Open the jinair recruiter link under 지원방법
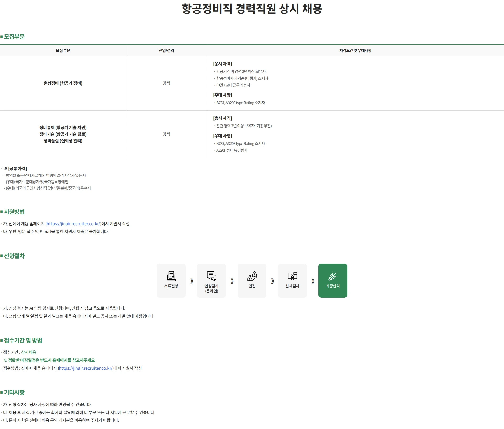This screenshot has height=429, width=504. pos(73,224)
